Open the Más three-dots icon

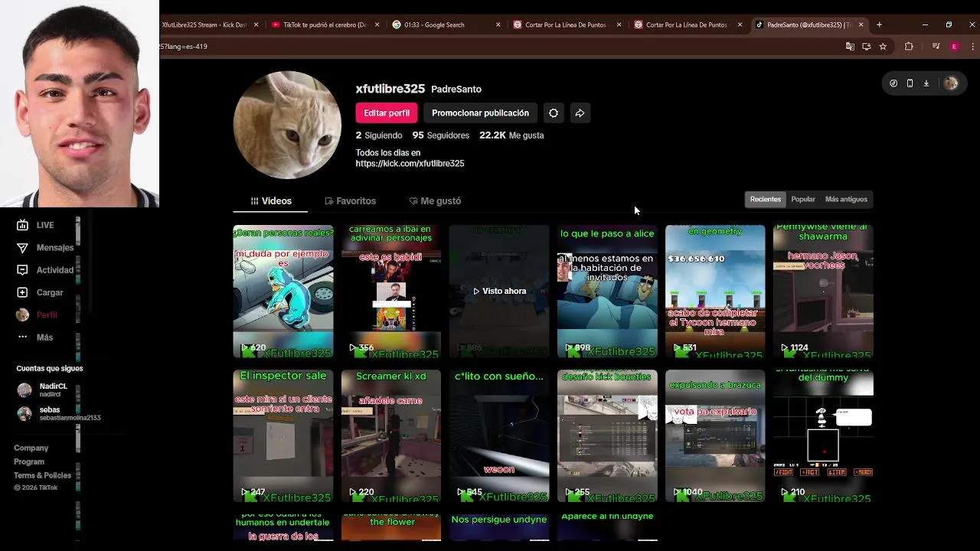click(22, 337)
